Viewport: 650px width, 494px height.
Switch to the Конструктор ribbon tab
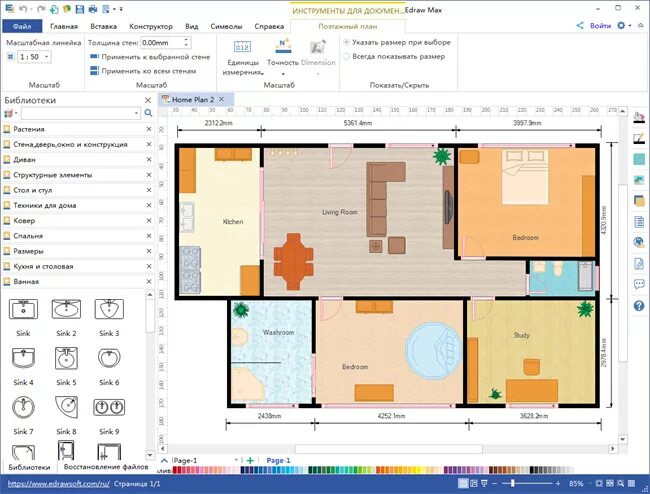click(151, 26)
